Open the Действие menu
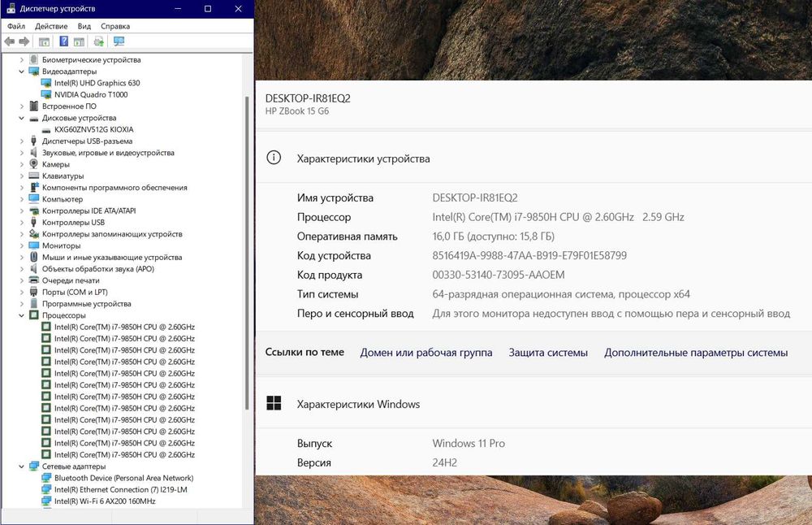Screen dimensions: 812x525 51,26
